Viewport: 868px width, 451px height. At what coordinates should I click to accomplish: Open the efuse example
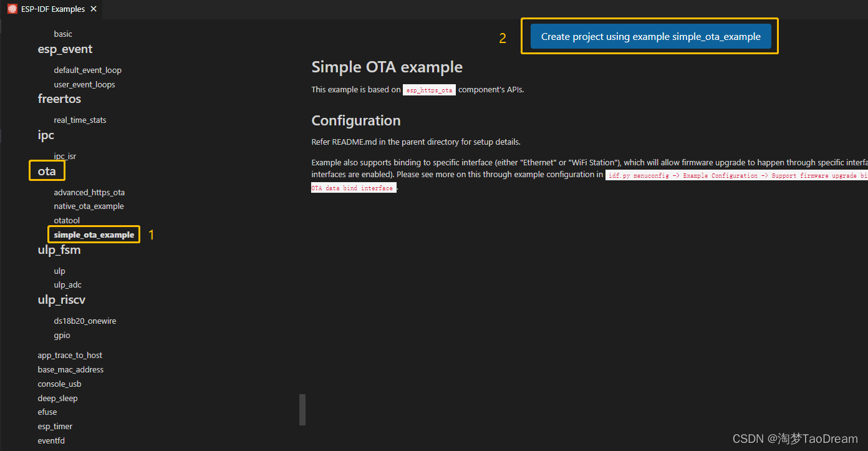tap(47, 412)
